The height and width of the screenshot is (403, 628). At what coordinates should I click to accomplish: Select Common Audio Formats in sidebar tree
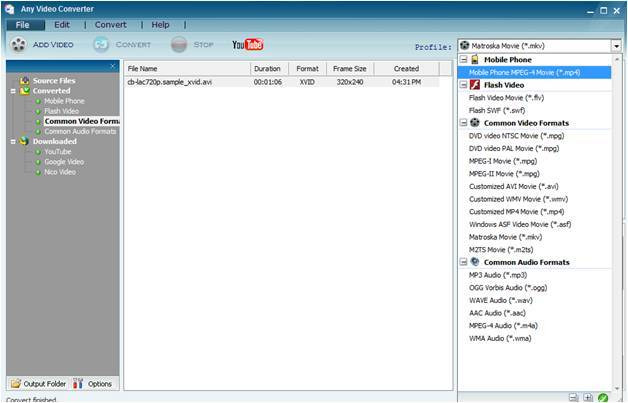tap(81, 131)
